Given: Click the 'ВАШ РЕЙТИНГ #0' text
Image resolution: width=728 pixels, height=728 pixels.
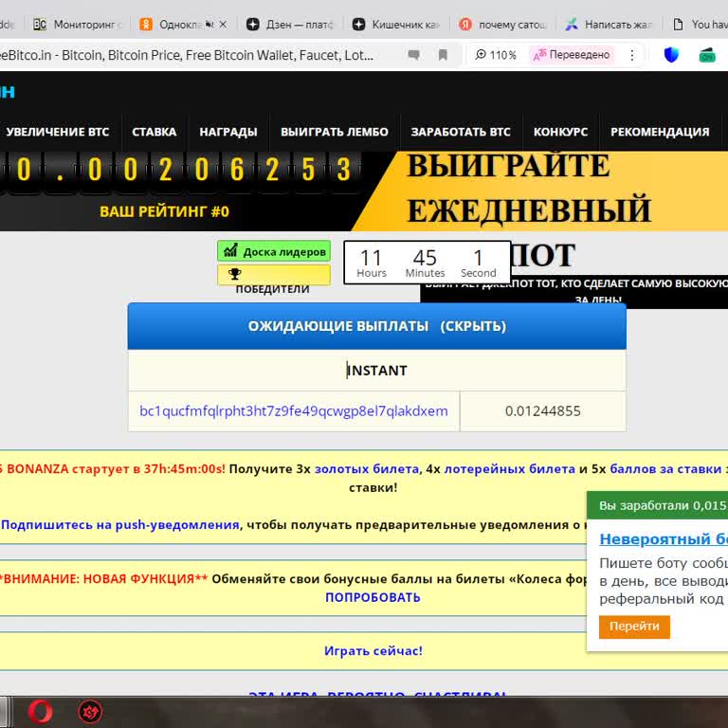Looking at the screenshot, I should click(164, 211).
